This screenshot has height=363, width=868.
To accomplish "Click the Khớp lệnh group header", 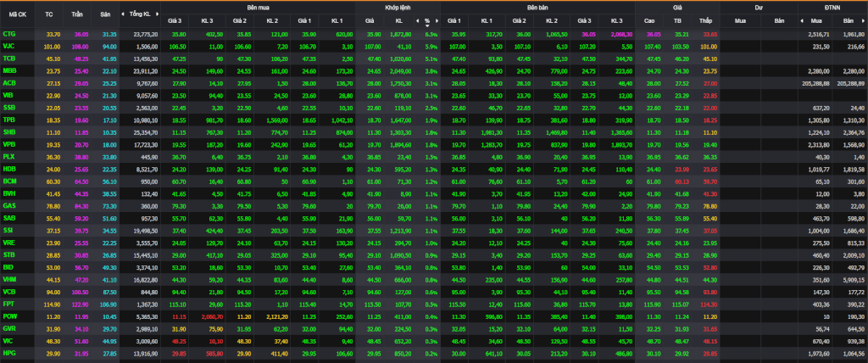I will tap(398, 8).
